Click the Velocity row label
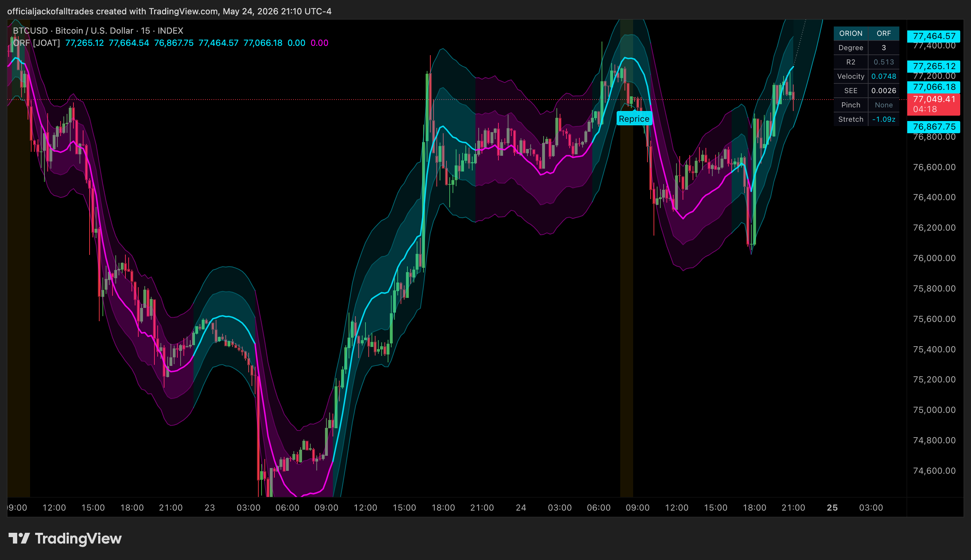The height and width of the screenshot is (560, 971). pos(851,76)
